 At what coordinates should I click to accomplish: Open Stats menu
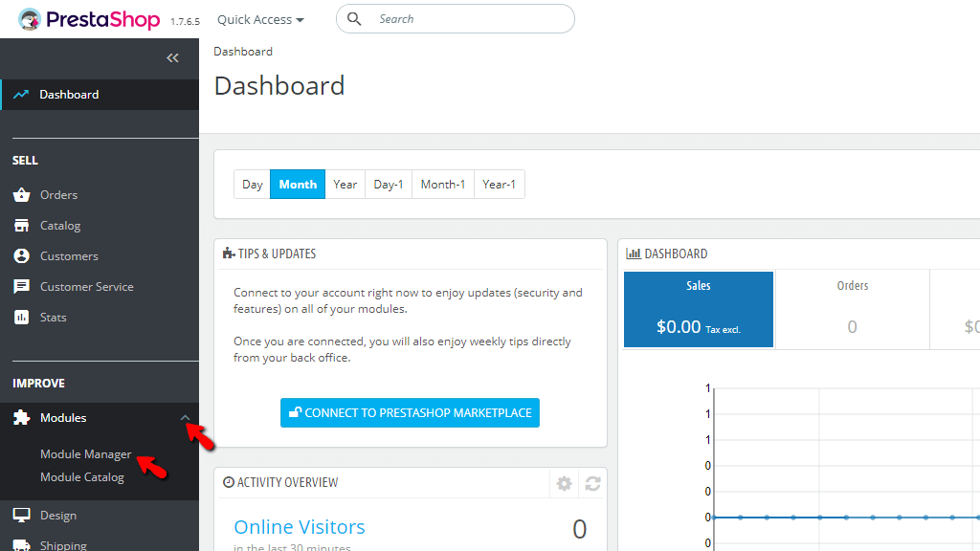tap(54, 318)
